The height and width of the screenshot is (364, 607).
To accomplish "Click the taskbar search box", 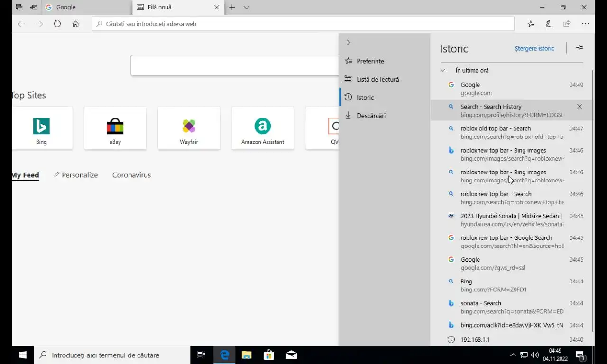I will [112, 355].
